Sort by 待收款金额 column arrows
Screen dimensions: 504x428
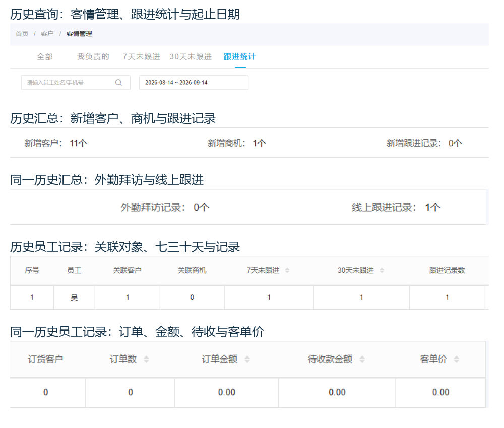click(x=362, y=359)
